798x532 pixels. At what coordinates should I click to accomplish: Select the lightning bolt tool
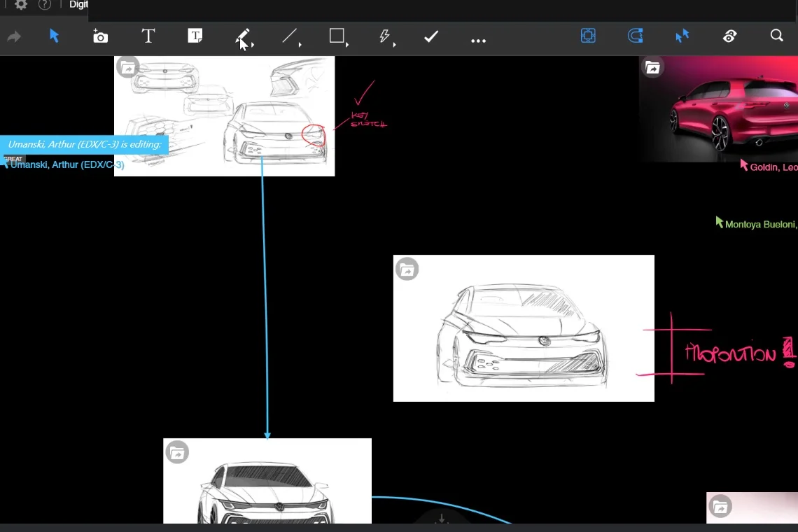[384, 36]
